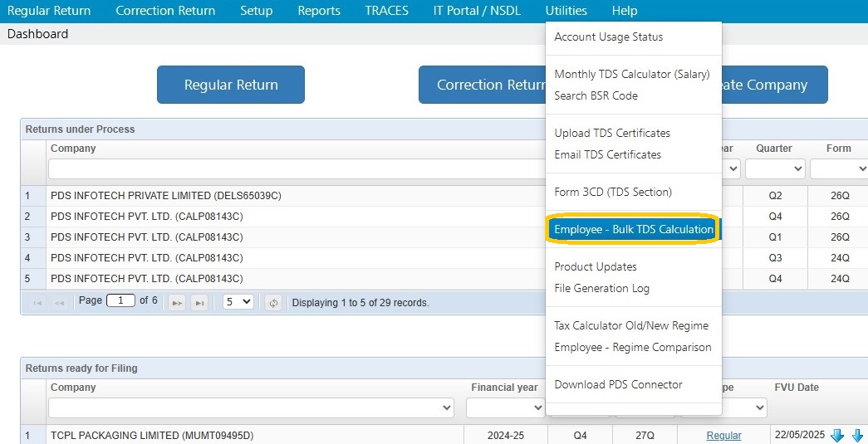Expand Financial year filter dropdown
This screenshot has width=868, height=444.
coord(506,408)
